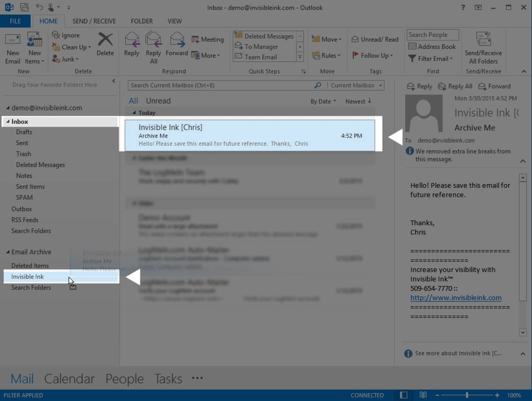532x401 pixels.
Task: Click the zoom in plus icon
Action: click(497, 395)
